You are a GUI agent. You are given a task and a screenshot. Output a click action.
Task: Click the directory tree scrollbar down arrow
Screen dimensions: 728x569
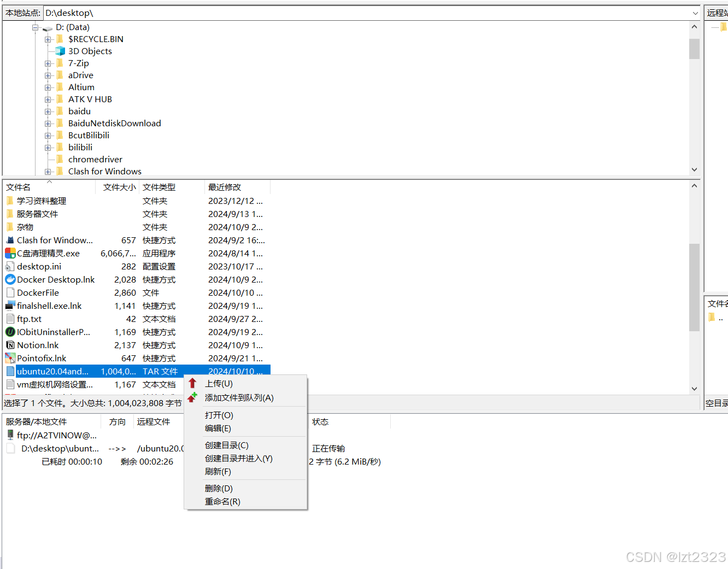tap(694, 169)
